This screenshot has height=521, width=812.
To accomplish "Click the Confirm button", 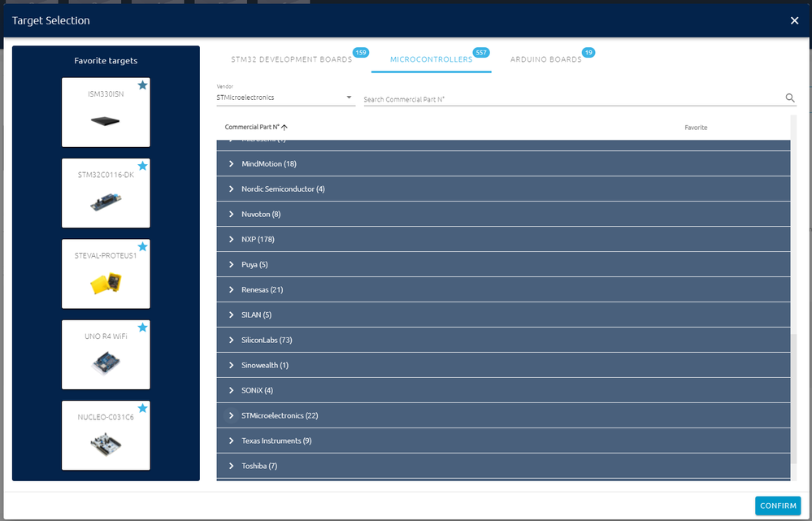I will [x=778, y=506].
